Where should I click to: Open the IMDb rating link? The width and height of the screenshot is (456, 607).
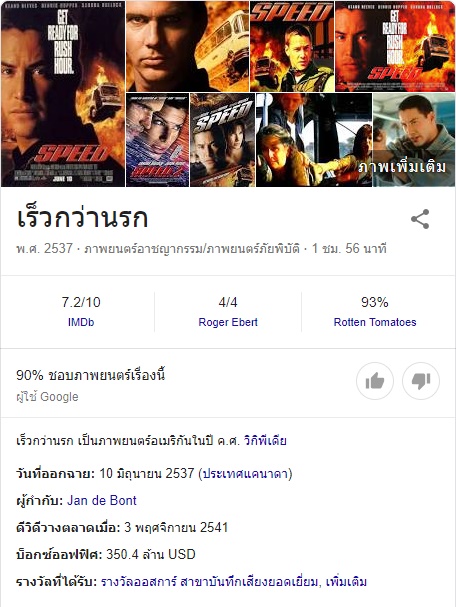pyautogui.click(x=81, y=322)
